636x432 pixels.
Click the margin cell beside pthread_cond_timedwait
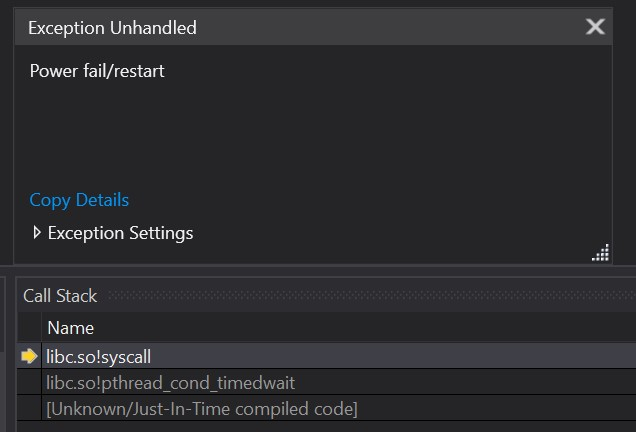click(x=29, y=382)
